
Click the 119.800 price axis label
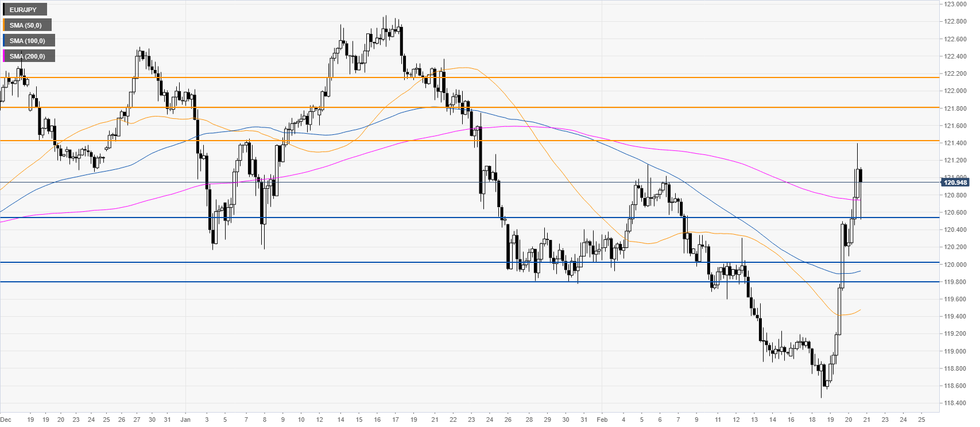[956, 282]
